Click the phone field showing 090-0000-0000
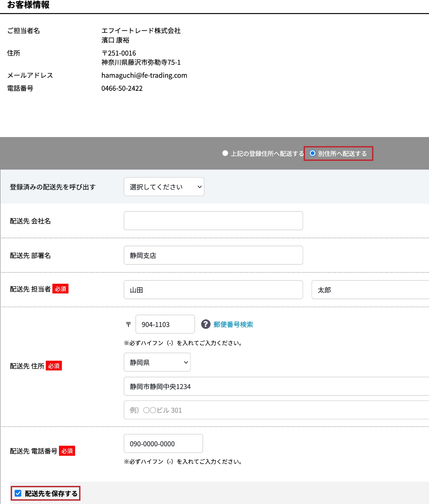 pos(163,443)
